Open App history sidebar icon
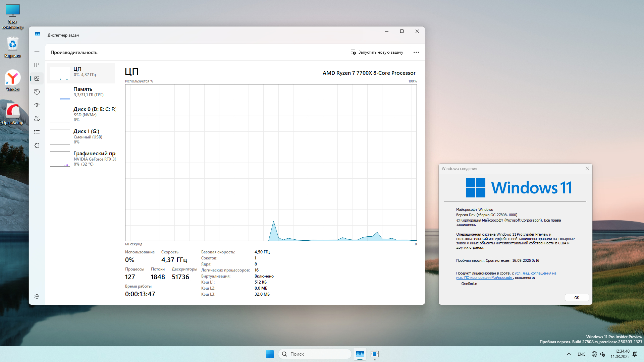This screenshot has width=644, height=362. (x=37, y=92)
